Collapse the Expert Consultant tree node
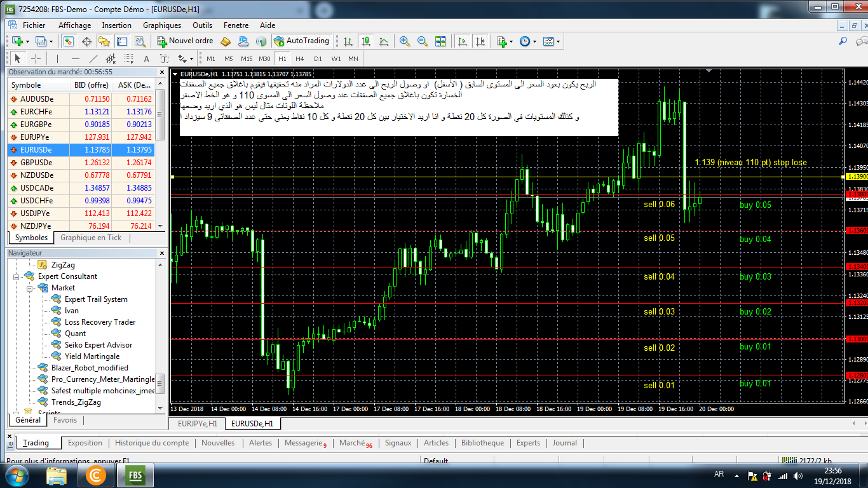868x488 pixels. click(x=16, y=276)
